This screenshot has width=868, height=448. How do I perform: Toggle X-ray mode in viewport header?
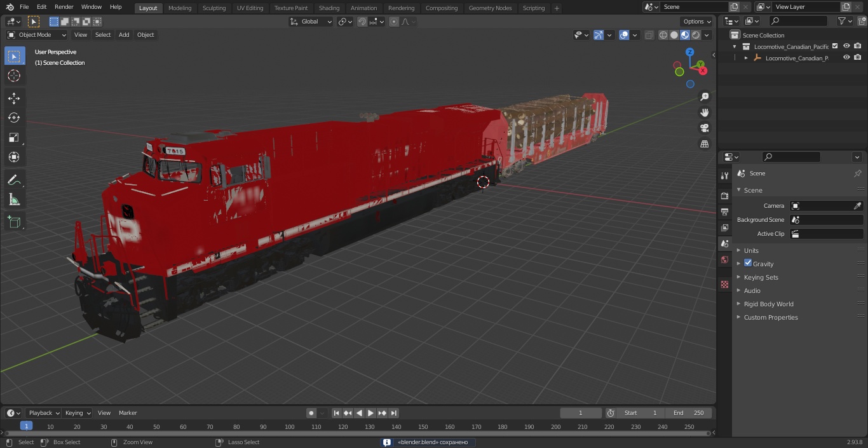(649, 35)
